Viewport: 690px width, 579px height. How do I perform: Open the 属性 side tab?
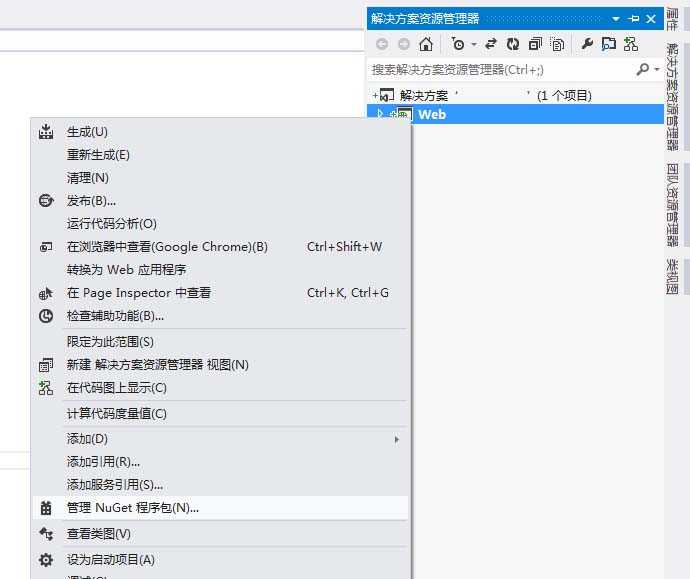click(x=672, y=18)
